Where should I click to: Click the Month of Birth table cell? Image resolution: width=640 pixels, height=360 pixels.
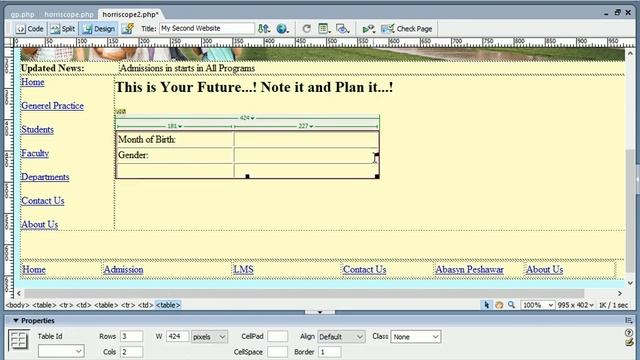175,140
